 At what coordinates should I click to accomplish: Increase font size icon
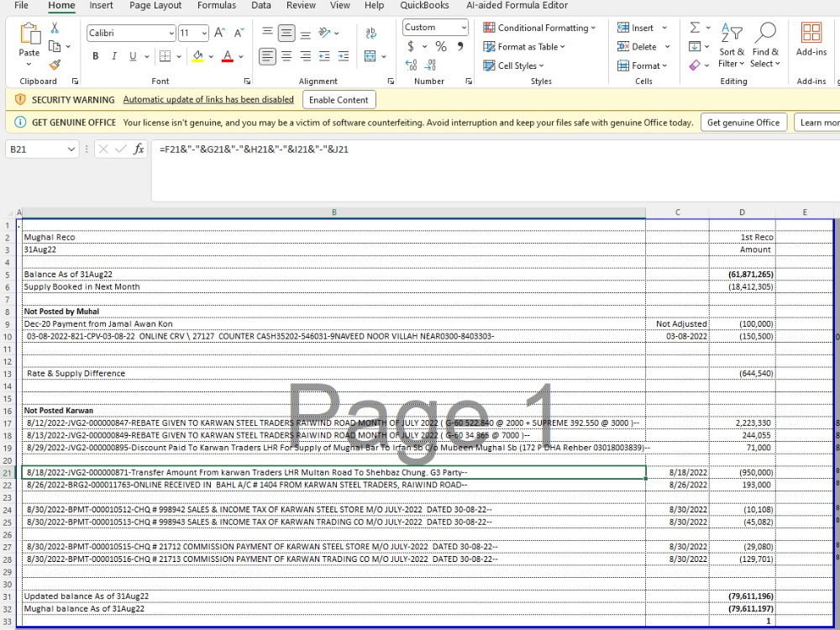[x=219, y=33]
